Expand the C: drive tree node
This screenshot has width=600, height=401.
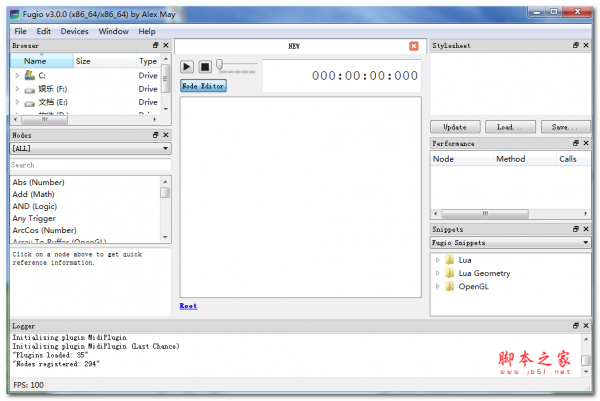tap(17, 75)
